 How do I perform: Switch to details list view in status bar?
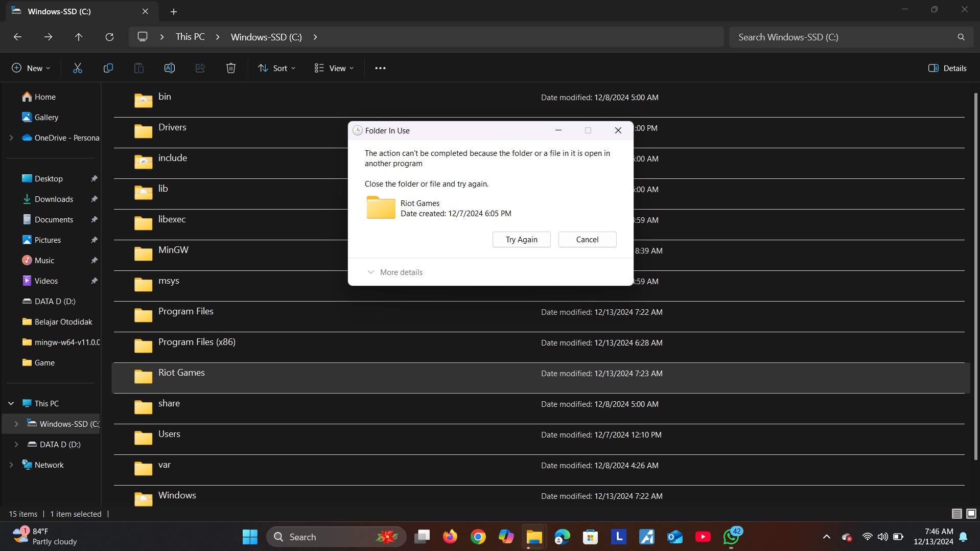click(956, 514)
